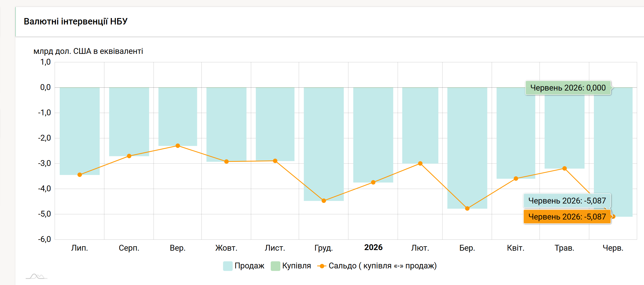
Task: Click the Черв. sales bar
Action: pyautogui.click(x=613, y=152)
